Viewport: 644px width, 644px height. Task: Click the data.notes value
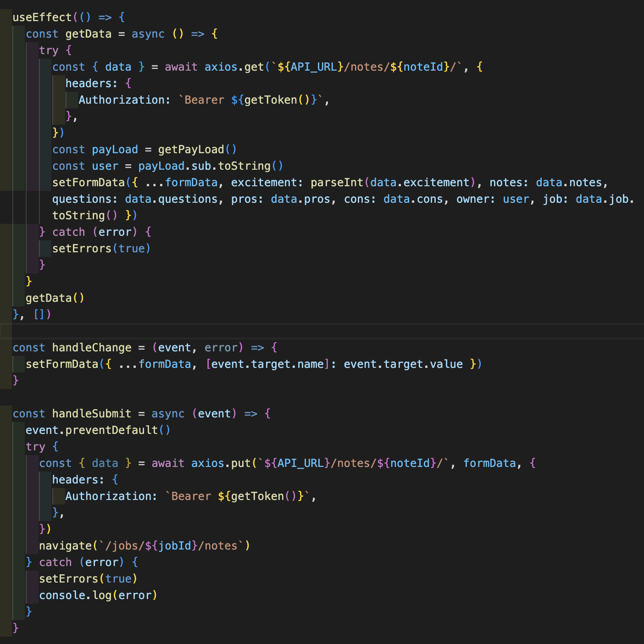coord(569,183)
